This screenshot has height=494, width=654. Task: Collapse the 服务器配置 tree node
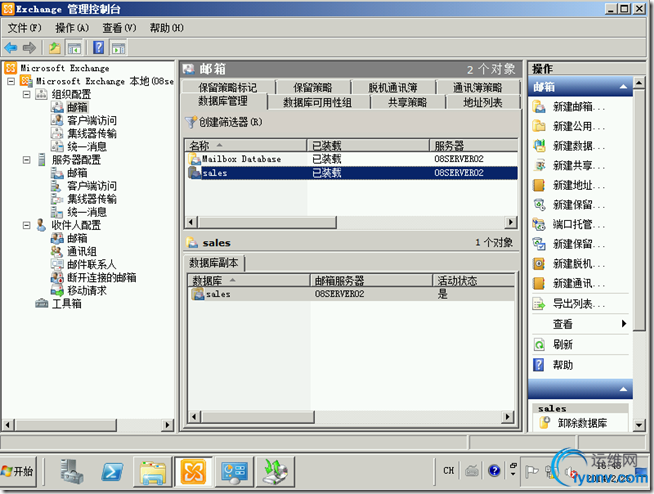click(26, 160)
